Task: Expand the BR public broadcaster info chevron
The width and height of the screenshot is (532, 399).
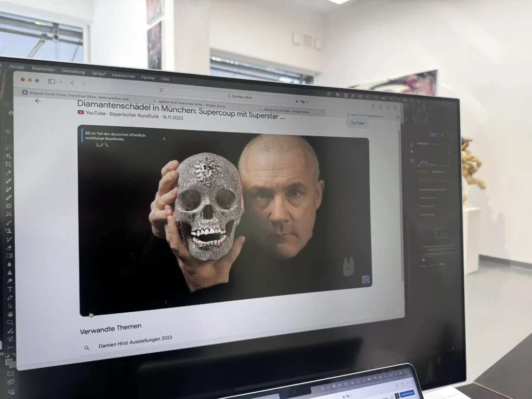Action: [164, 138]
